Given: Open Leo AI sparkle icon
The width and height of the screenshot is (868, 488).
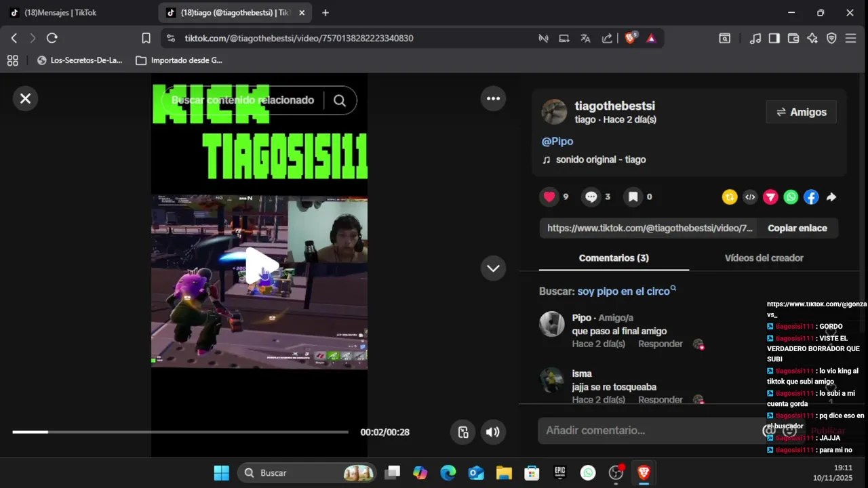Looking at the screenshot, I should point(812,39).
